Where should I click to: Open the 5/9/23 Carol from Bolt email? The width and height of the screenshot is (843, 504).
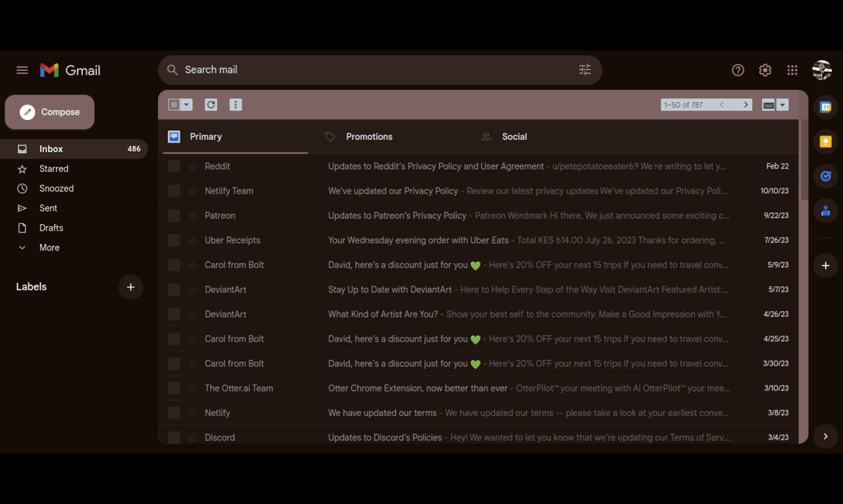point(478,265)
